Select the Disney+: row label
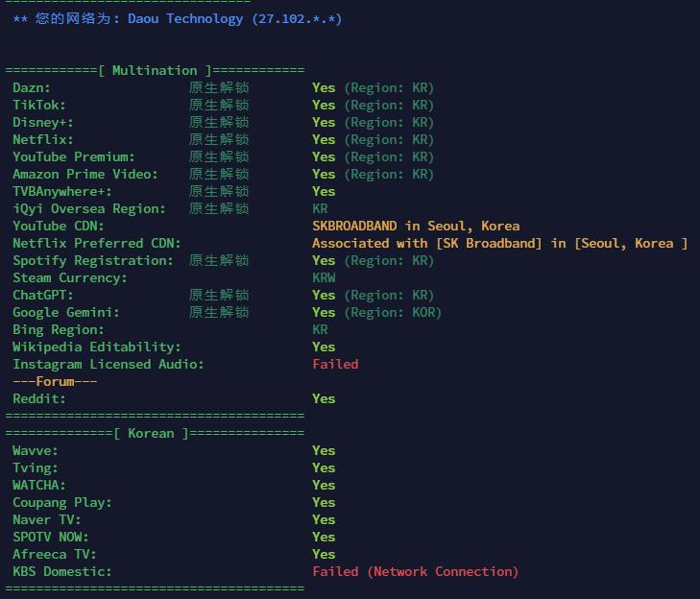 (x=43, y=122)
